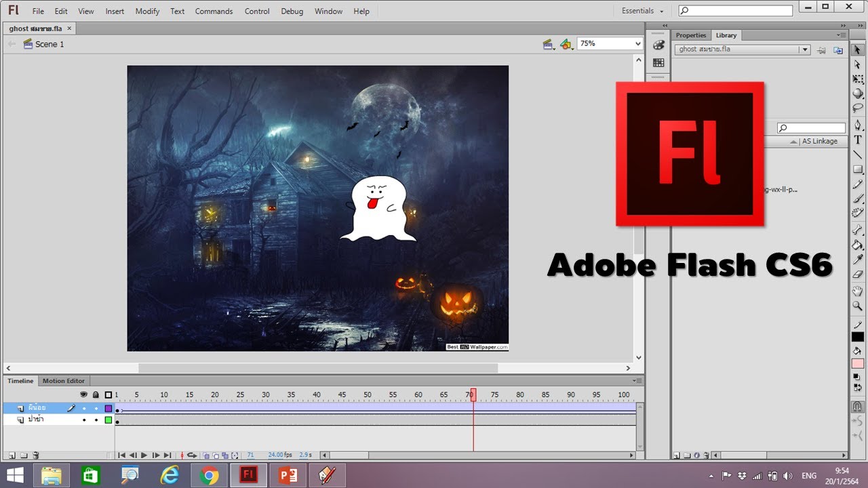The width and height of the screenshot is (868, 488).
Task: Select the Eraser tool
Action: [x=858, y=274]
